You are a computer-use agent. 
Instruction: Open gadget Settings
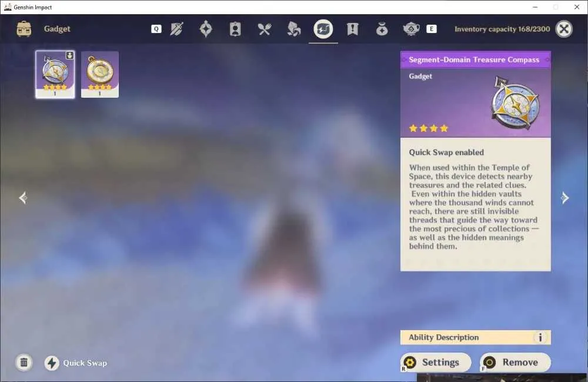pos(436,363)
